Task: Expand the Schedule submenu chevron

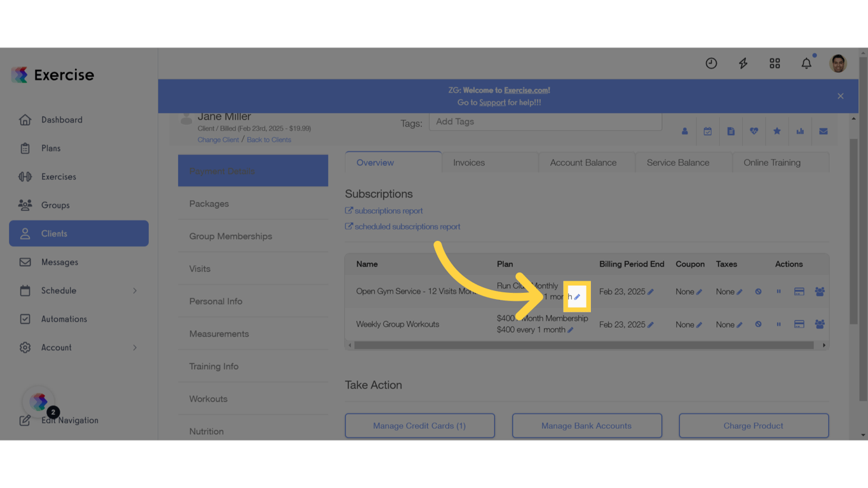Action: pos(135,290)
